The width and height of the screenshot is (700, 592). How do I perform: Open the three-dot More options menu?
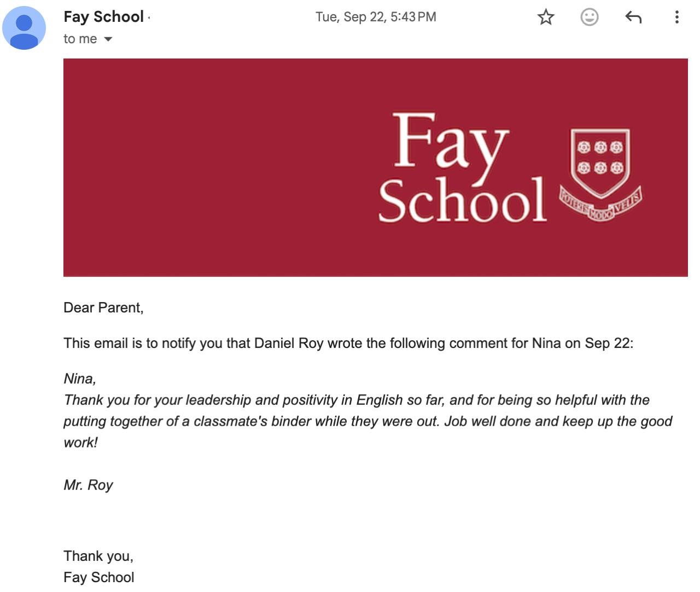click(677, 17)
